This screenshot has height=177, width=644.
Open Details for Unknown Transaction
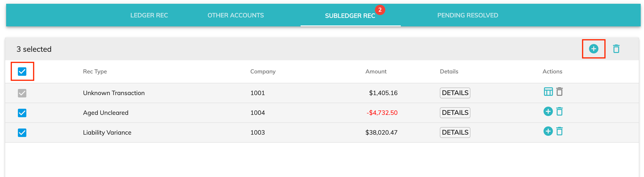455,93
